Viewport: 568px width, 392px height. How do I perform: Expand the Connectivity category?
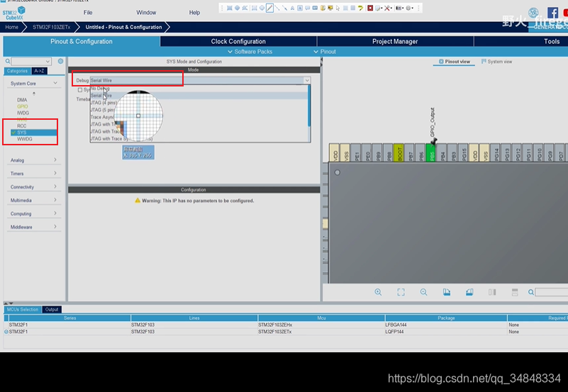pos(55,186)
